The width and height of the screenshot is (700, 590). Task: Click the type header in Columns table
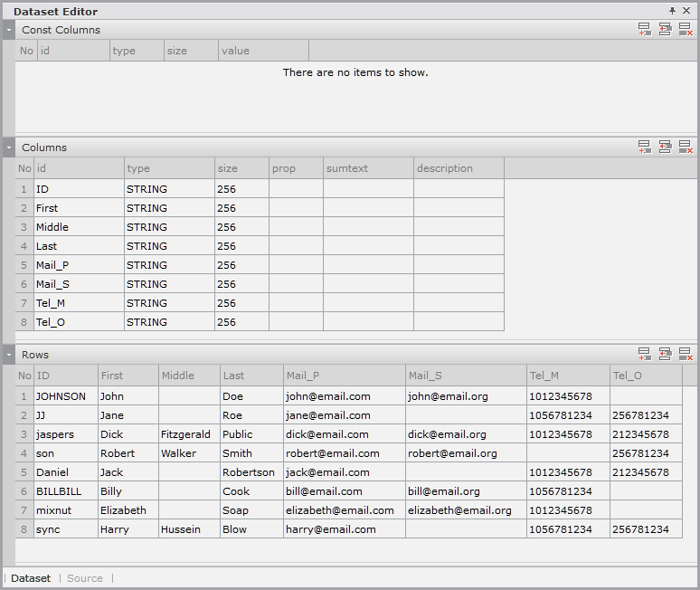point(138,168)
